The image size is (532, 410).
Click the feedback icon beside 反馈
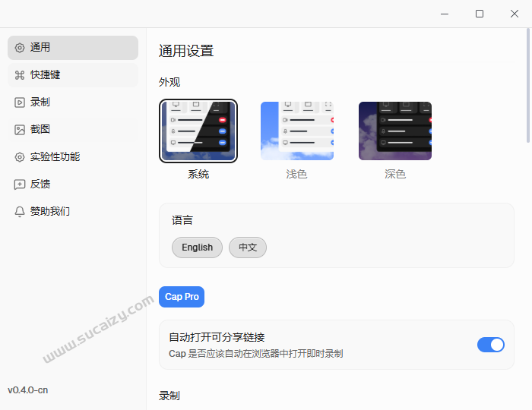coord(20,184)
